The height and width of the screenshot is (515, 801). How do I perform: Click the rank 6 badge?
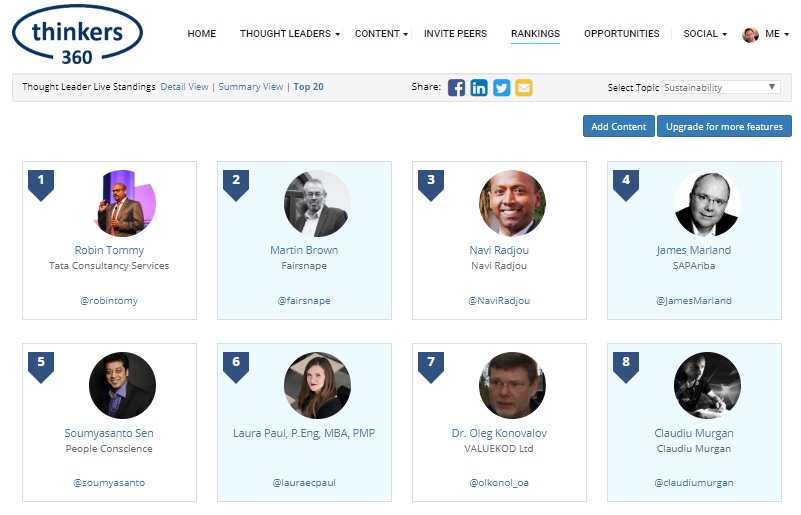click(236, 367)
